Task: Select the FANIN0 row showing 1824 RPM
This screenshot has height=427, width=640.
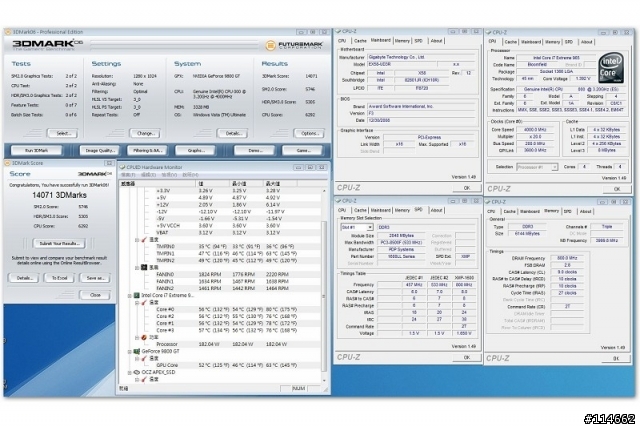Action: coord(220,274)
